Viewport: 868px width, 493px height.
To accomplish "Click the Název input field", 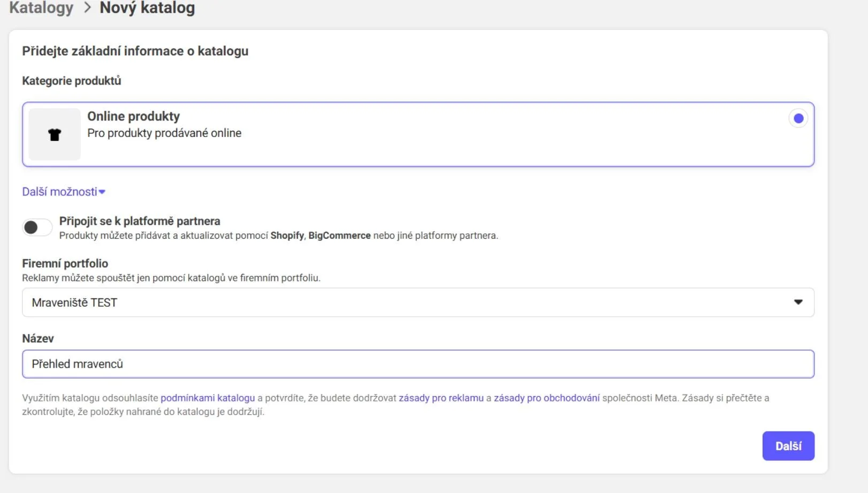I will tap(418, 364).
